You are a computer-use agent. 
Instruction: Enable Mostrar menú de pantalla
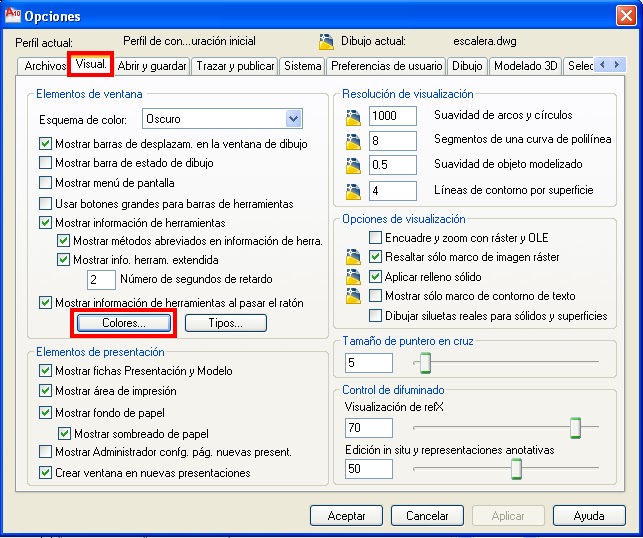pos(45,182)
